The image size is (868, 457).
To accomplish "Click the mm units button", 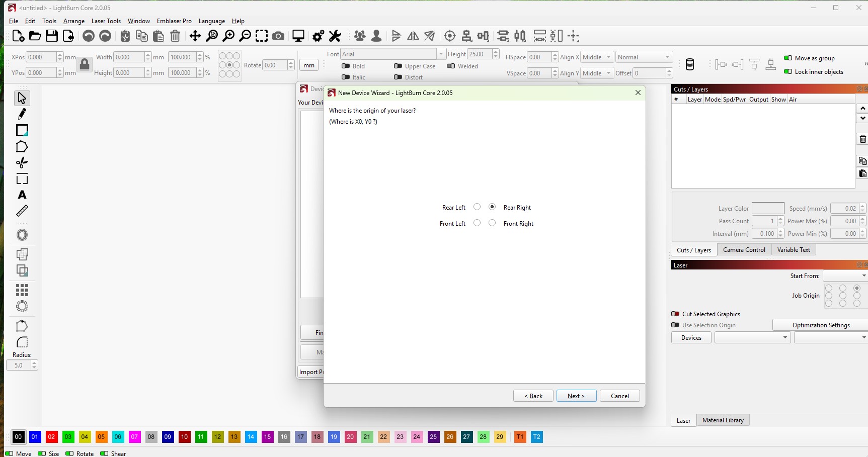I will (x=309, y=65).
